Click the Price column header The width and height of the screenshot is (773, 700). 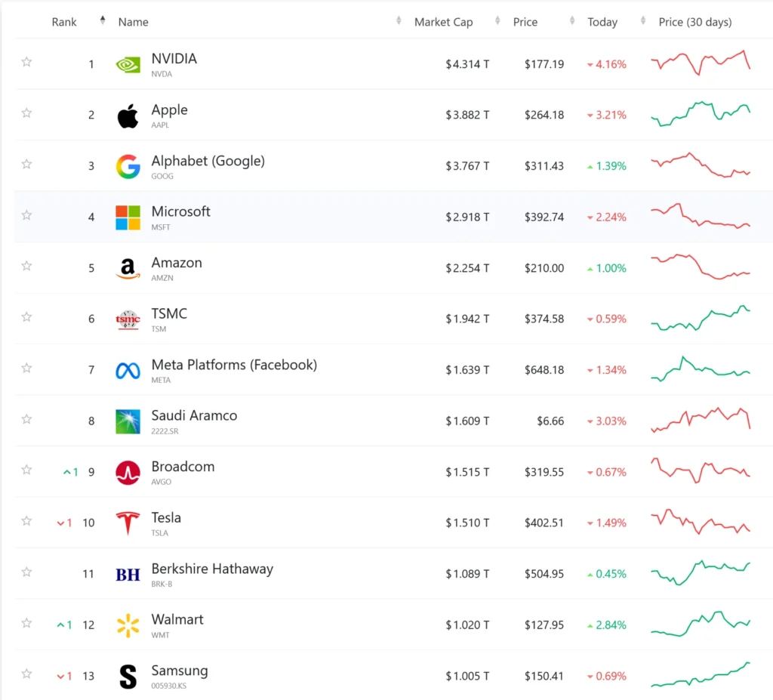tap(525, 22)
